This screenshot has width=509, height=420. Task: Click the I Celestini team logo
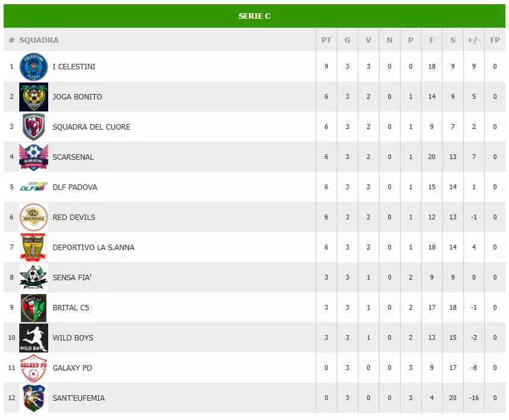34,67
